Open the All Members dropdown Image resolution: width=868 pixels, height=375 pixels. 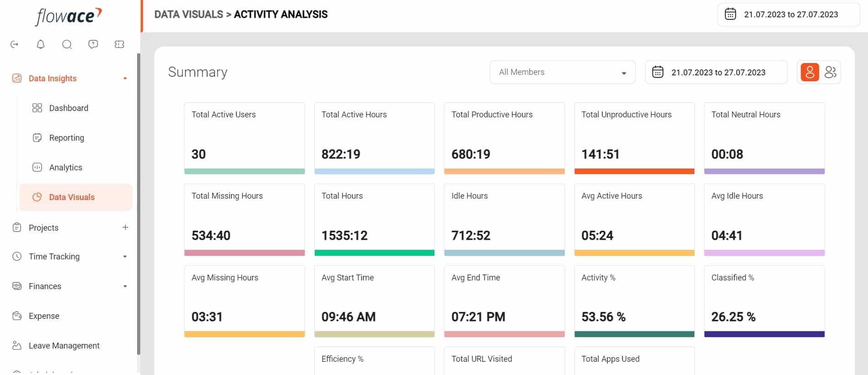click(562, 72)
